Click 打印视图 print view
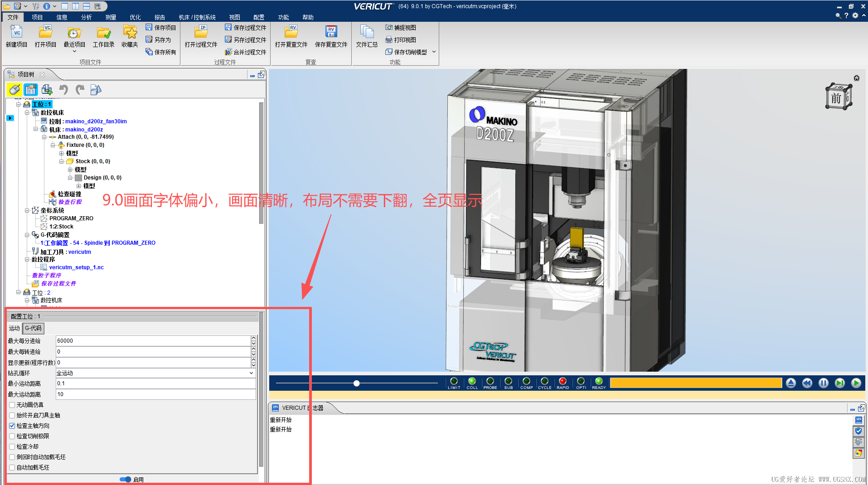868x485 pixels. pos(401,40)
